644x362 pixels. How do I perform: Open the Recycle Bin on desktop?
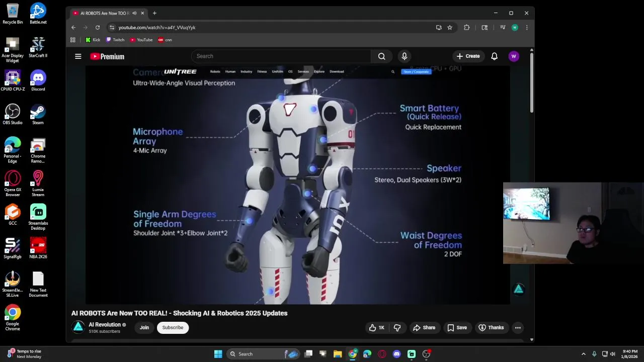point(13,14)
